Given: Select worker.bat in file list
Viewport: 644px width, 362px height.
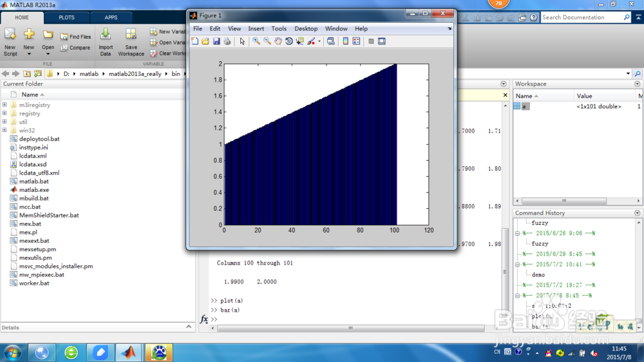Looking at the screenshot, I should pyautogui.click(x=34, y=283).
